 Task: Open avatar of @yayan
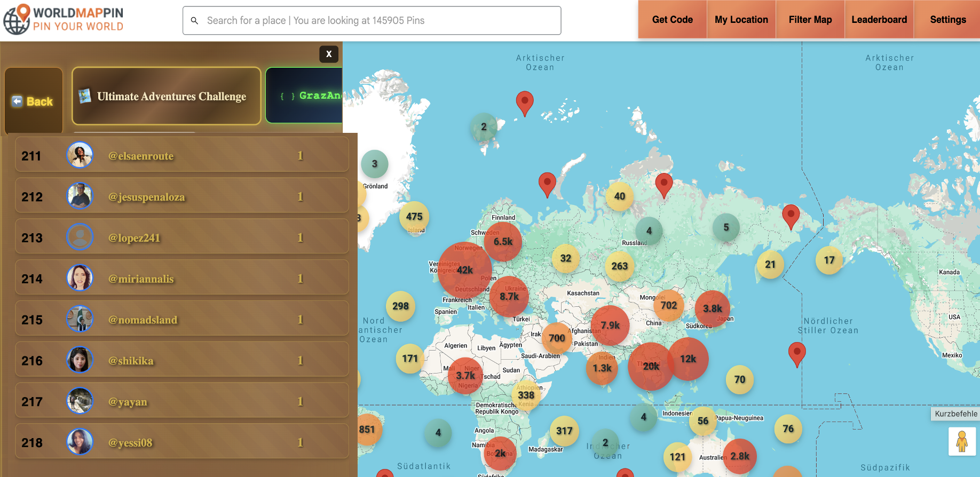tap(80, 402)
